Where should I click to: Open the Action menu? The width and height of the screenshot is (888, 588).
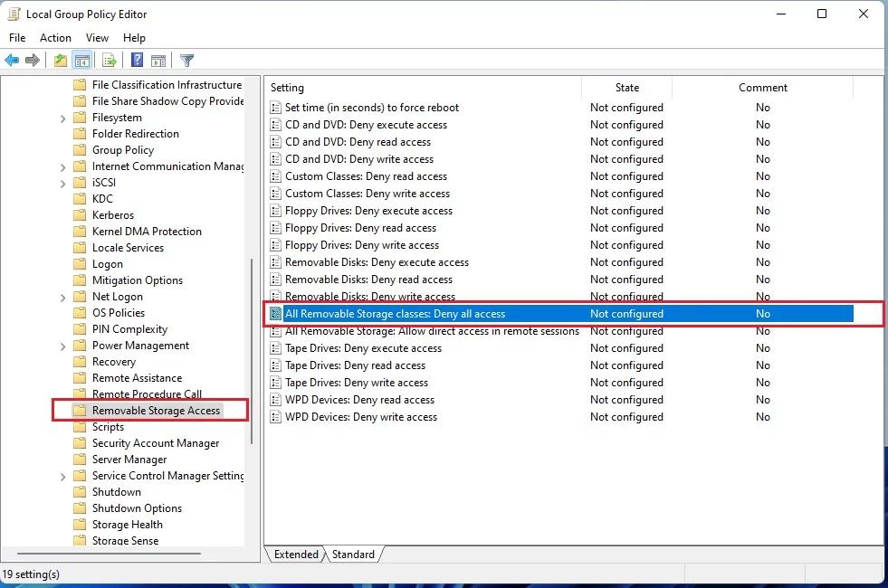[55, 38]
